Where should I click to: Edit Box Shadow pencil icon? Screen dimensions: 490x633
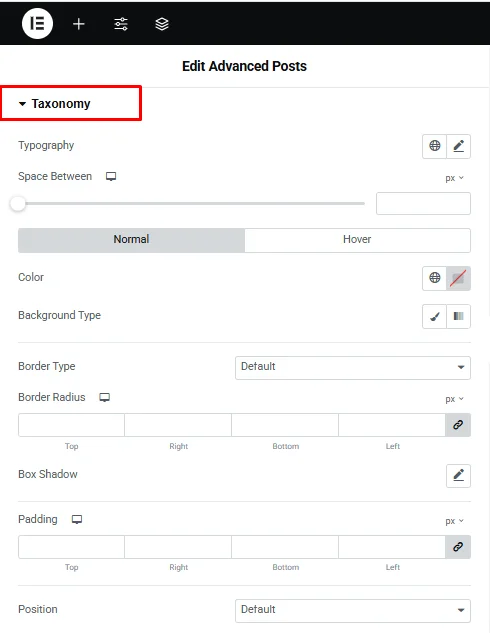[x=459, y=476]
